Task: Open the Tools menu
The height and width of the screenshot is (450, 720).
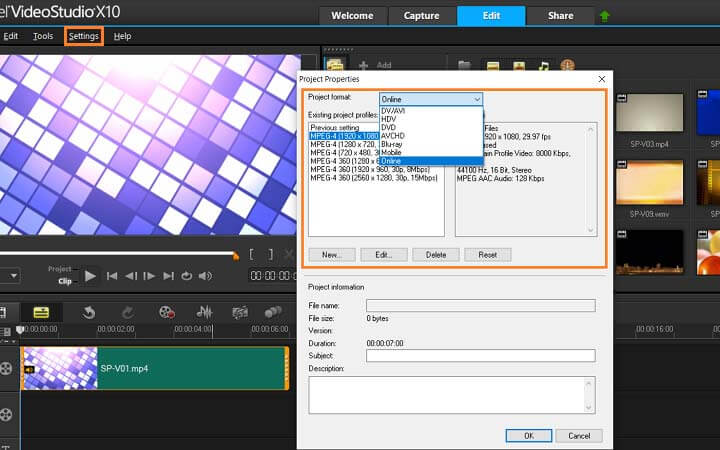Action: (x=43, y=36)
